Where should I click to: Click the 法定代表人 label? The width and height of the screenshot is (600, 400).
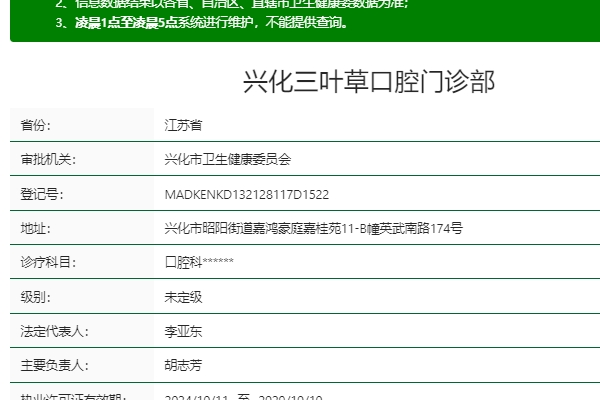pos(54,331)
